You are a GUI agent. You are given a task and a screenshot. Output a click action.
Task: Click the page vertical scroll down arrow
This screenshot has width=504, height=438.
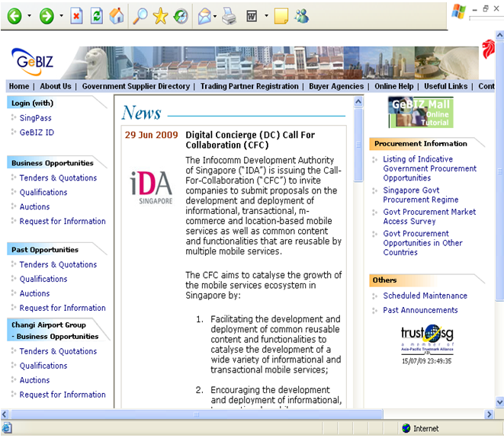tap(499, 401)
